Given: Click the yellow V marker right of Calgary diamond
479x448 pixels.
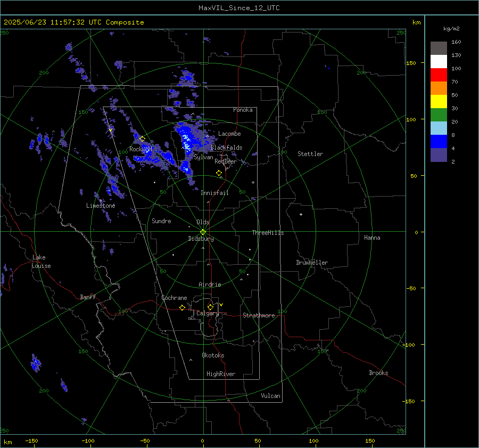Looking at the screenshot, I should click(x=221, y=305).
